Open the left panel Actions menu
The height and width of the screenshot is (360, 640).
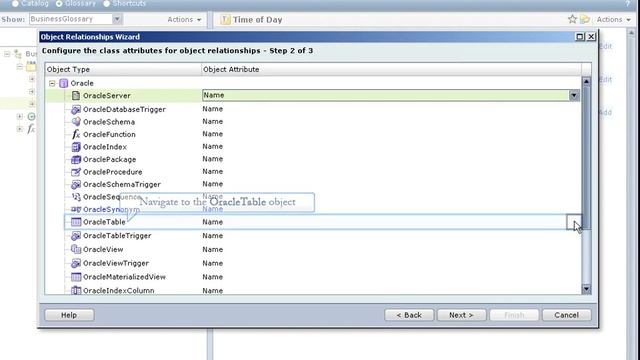pos(184,20)
